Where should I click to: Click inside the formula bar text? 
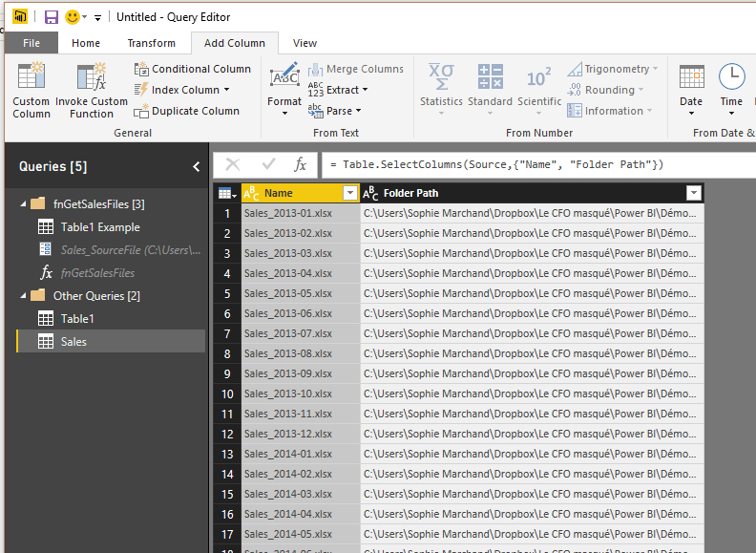pos(496,165)
